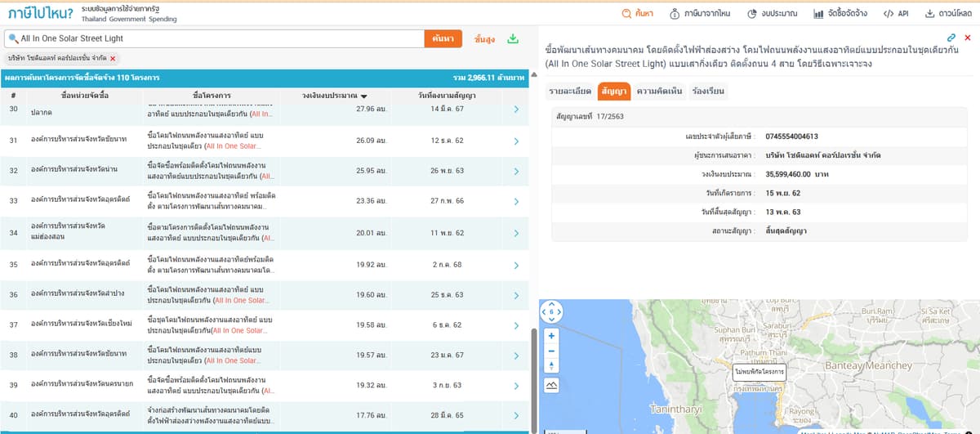980x434 pixels.
Task: Zoom in on the map
Action: pos(551,336)
